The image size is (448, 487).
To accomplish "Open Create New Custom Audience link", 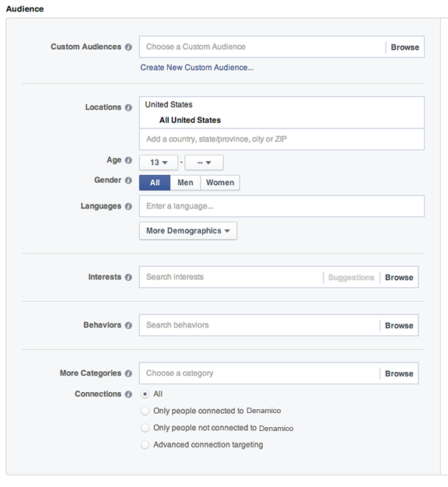I will pyautogui.click(x=197, y=68).
